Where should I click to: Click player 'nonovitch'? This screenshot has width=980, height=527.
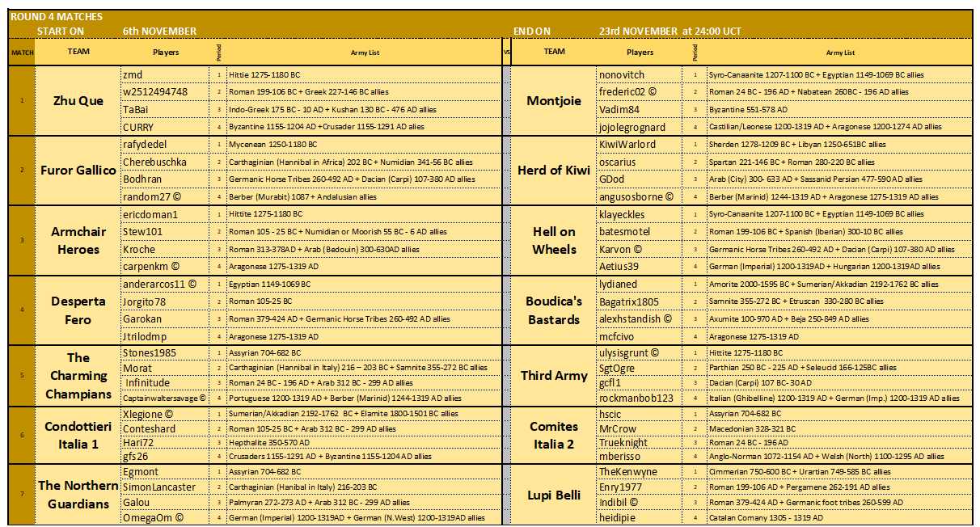point(622,74)
